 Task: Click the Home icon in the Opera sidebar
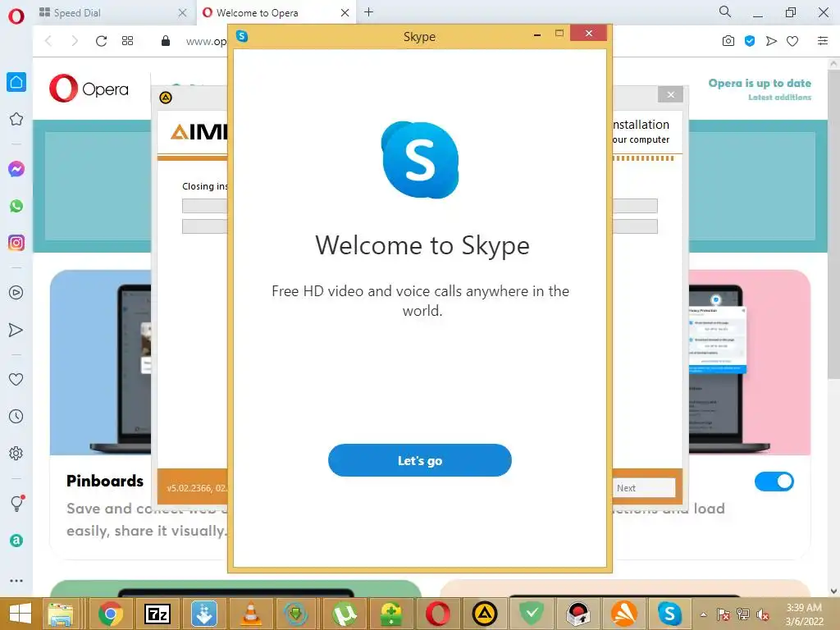16,82
